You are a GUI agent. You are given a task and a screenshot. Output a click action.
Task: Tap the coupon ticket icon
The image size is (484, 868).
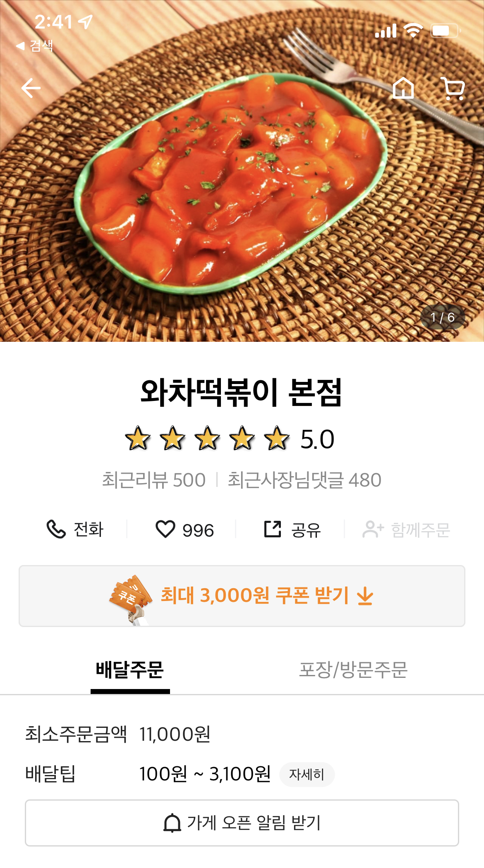point(131,598)
